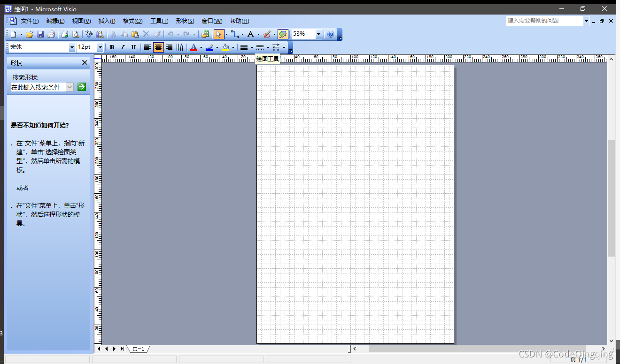Click the Send as email icon

click(x=51, y=34)
